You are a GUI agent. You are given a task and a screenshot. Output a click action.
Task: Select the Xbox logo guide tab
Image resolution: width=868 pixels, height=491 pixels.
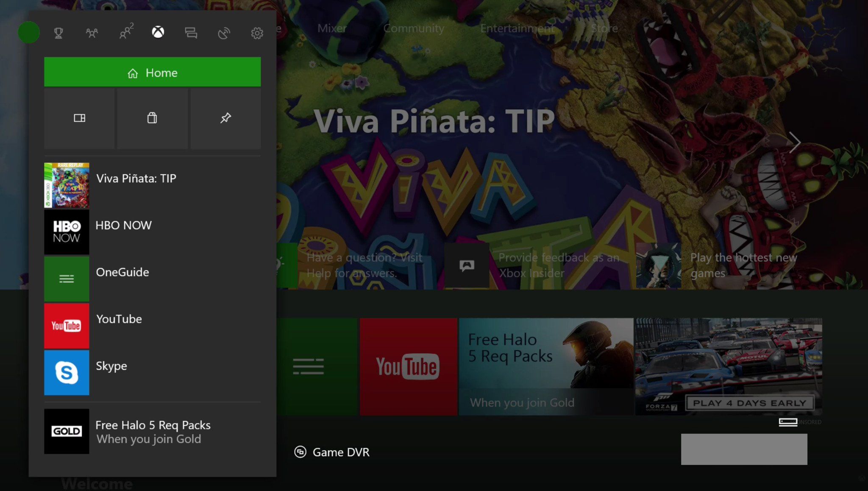click(158, 32)
